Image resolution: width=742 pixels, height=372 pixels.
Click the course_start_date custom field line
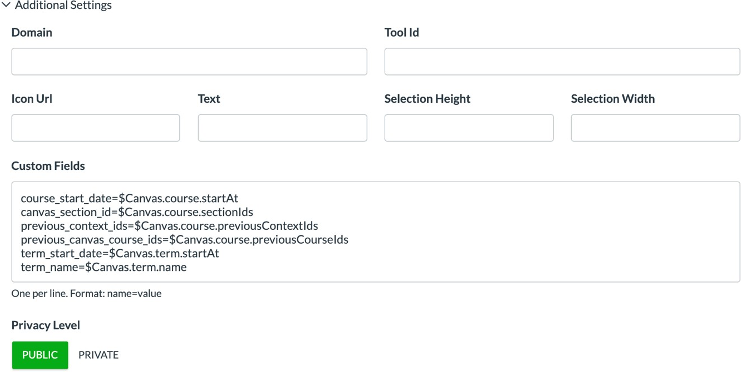(129, 198)
